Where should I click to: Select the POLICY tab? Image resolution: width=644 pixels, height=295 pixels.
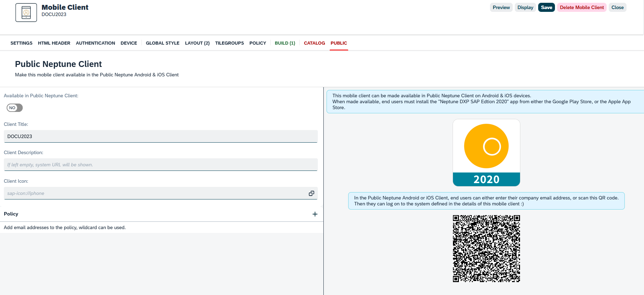258,43
